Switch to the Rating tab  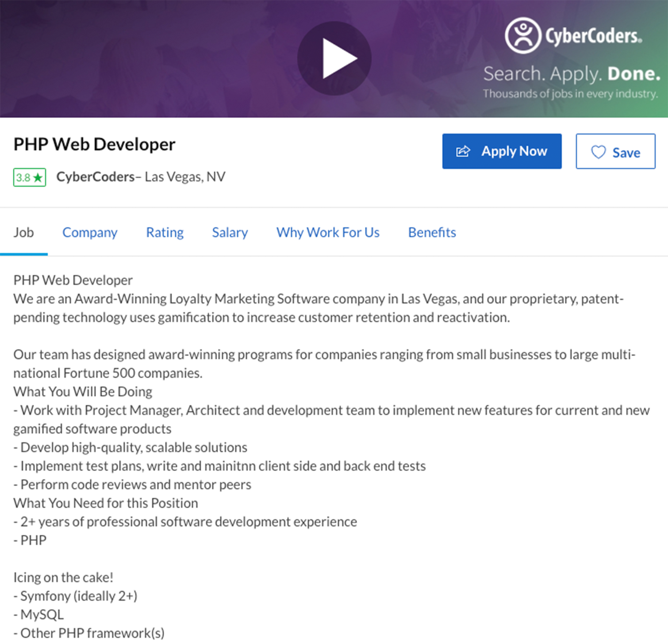coord(164,232)
